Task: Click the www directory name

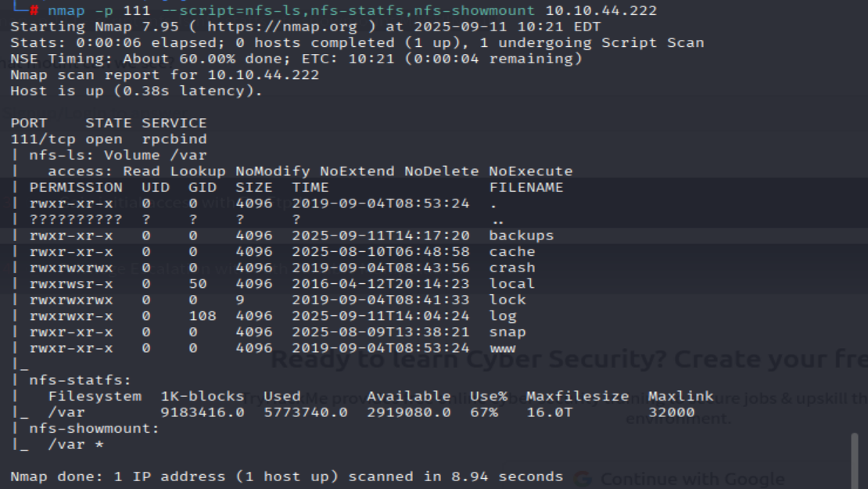Action: click(503, 348)
